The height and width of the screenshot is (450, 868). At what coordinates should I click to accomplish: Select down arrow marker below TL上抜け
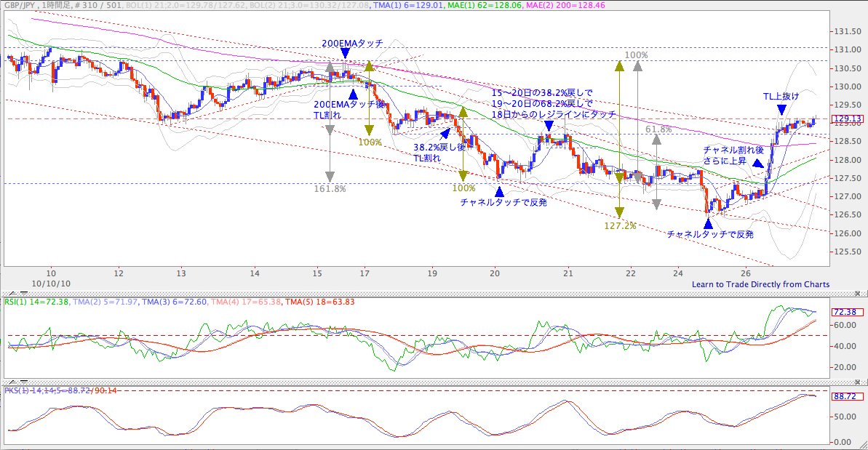click(x=781, y=110)
